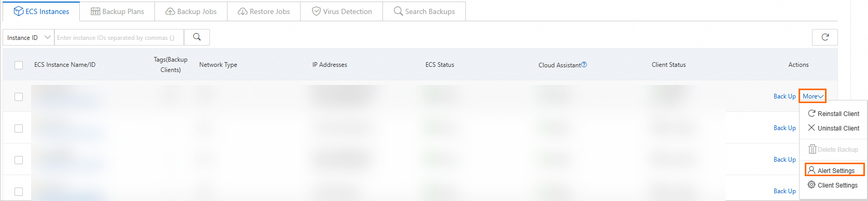Select Alert Settings from the menu
This screenshot has height=201, width=868.
(834, 170)
